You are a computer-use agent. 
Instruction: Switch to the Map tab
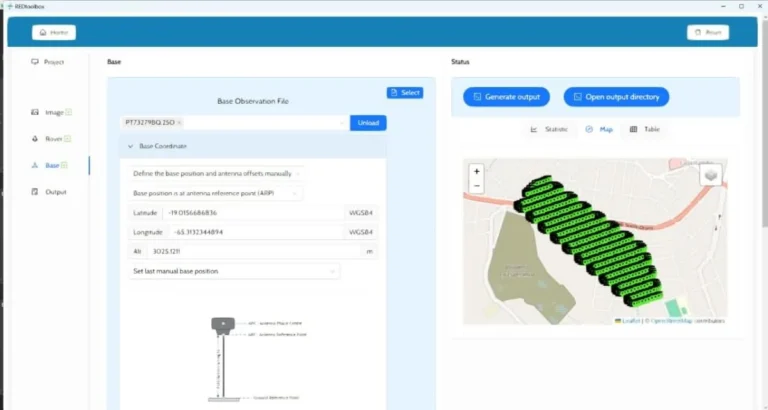(x=599, y=129)
